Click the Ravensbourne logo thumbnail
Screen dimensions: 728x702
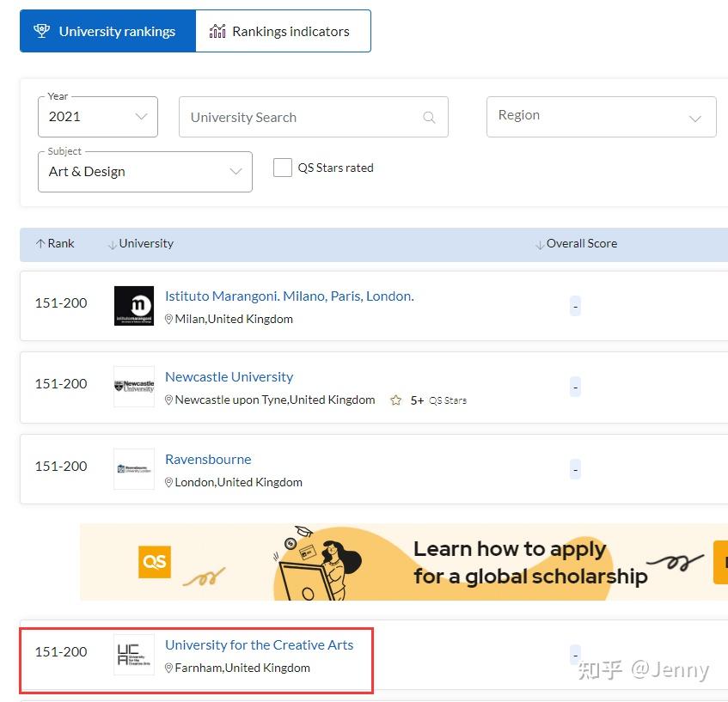[x=134, y=469]
